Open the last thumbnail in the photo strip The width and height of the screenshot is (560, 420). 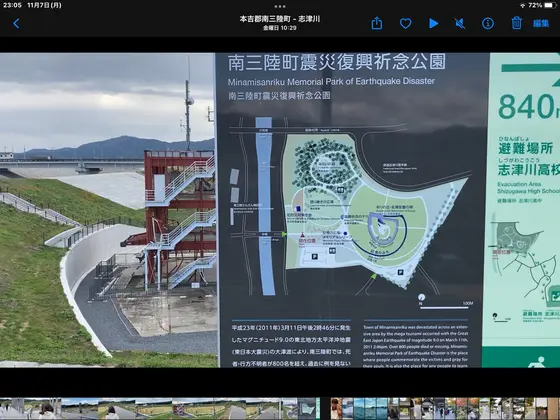pyautogui.click(x=554, y=409)
